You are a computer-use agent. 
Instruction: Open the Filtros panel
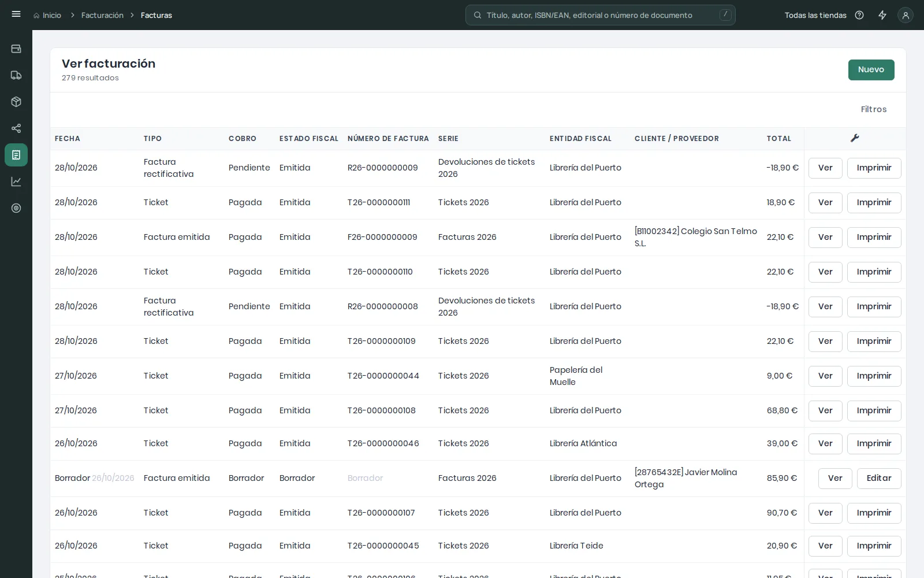coord(874,109)
